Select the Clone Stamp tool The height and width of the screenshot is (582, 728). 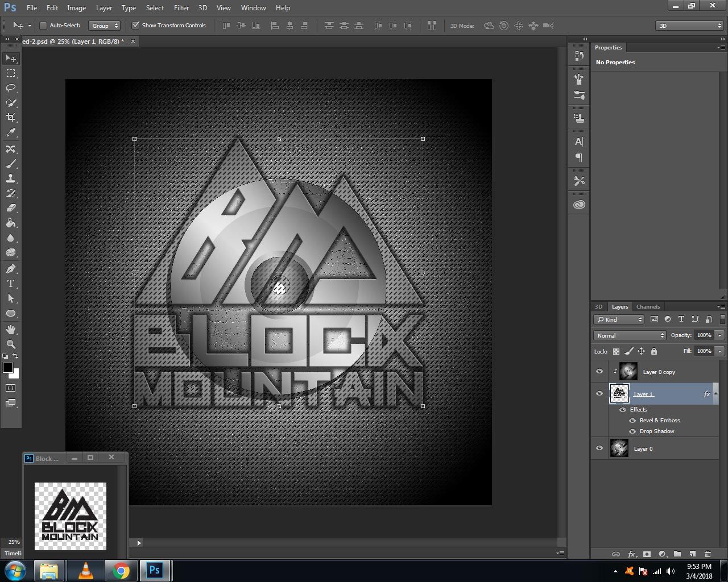coord(11,178)
